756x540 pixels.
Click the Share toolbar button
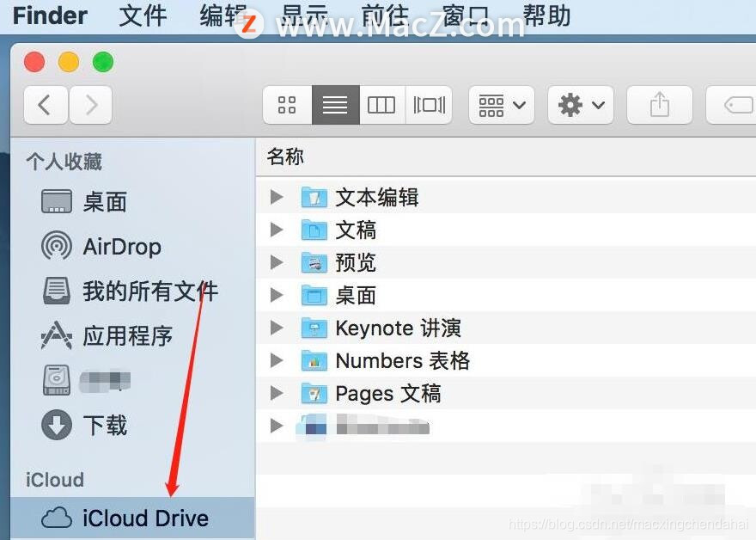[660, 105]
